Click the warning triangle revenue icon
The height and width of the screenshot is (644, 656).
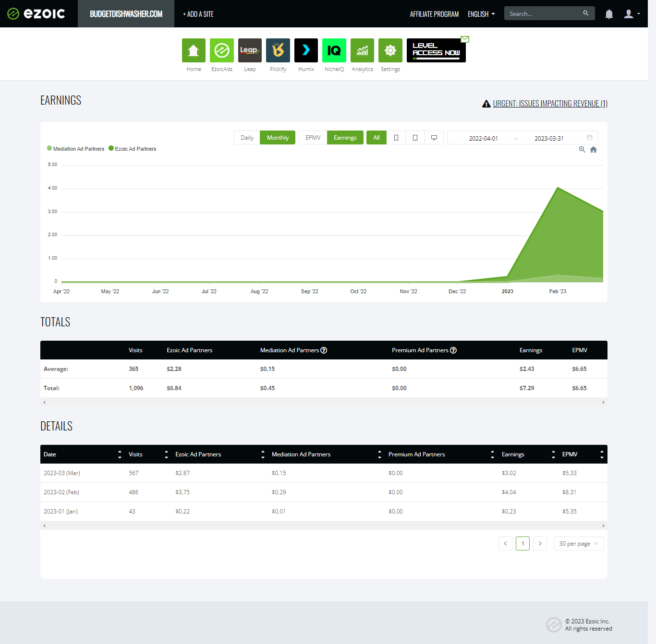(486, 104)
